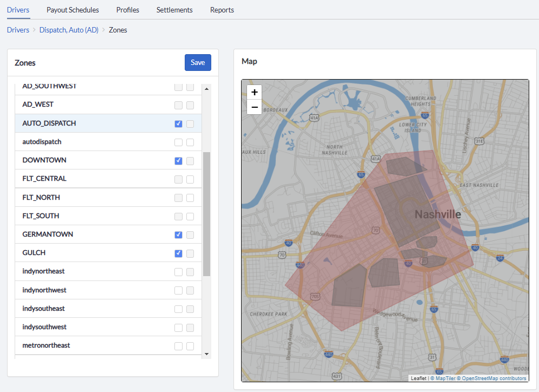Switch to the Payout Schedules tab
This screenshot has width=539, height=392.
(72, 10)
